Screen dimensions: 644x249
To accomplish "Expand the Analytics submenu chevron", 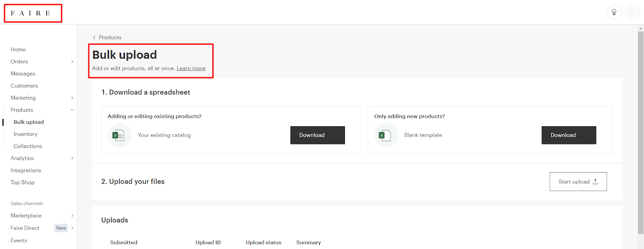I will (72, 158).
